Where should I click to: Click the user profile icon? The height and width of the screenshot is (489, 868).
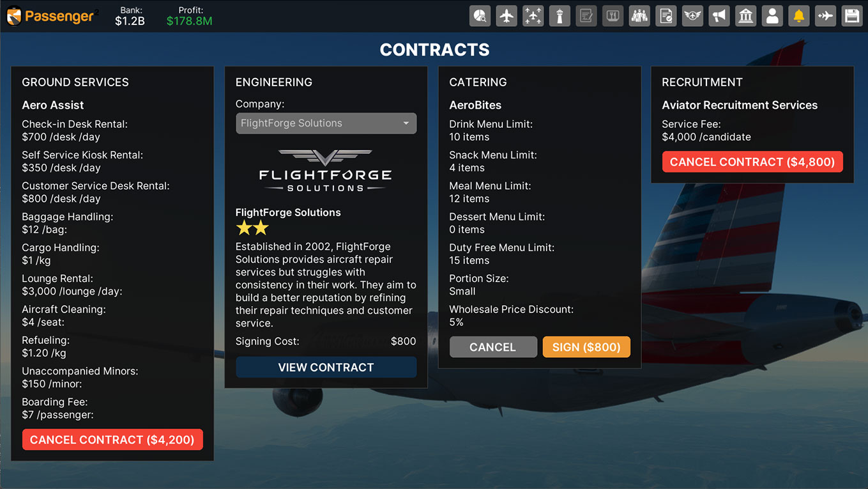(x=772, y=16)
